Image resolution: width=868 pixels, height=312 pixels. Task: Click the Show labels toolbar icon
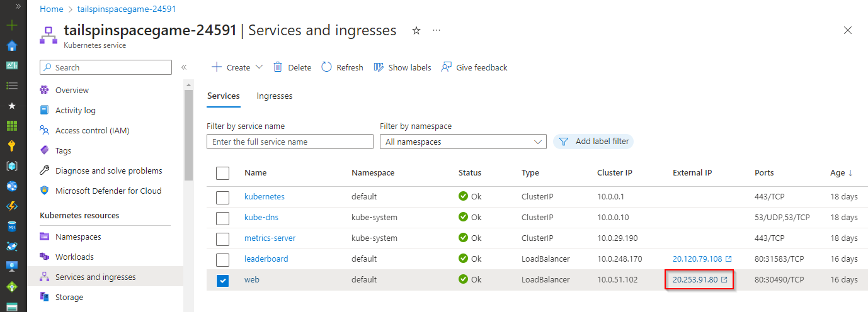click(x=379, y=67)
